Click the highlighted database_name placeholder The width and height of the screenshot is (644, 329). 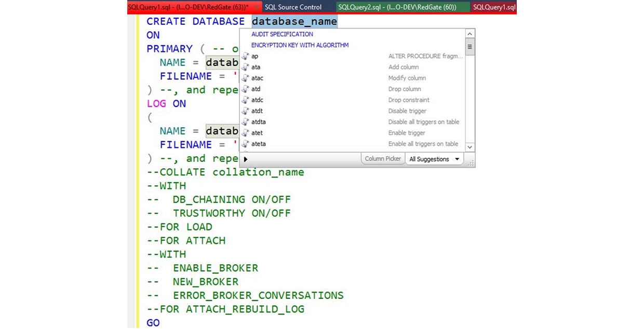(294, 21)
